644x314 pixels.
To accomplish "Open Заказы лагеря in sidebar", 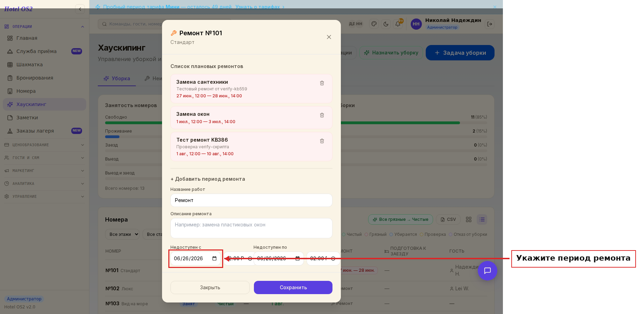I will point(44,131).
